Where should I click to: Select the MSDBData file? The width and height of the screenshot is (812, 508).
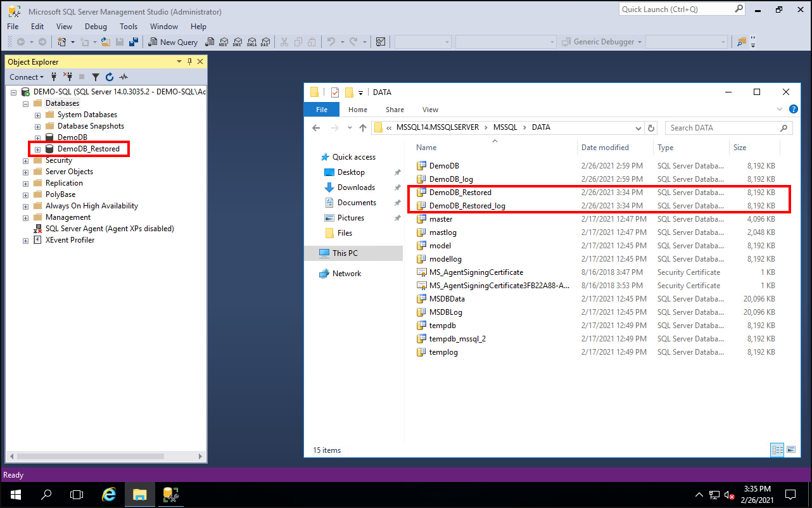click(x=447, y=299)
